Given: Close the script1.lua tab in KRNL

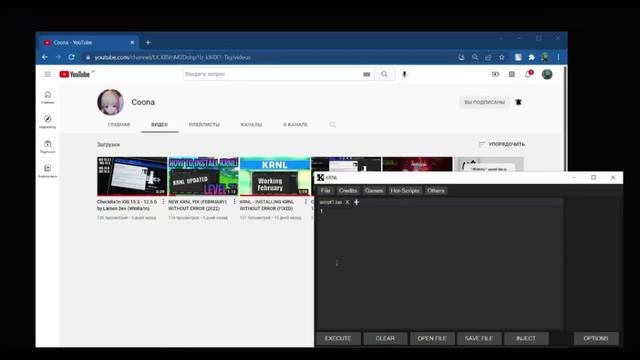Looking at the screenshot, I should (x=347, y=202).
